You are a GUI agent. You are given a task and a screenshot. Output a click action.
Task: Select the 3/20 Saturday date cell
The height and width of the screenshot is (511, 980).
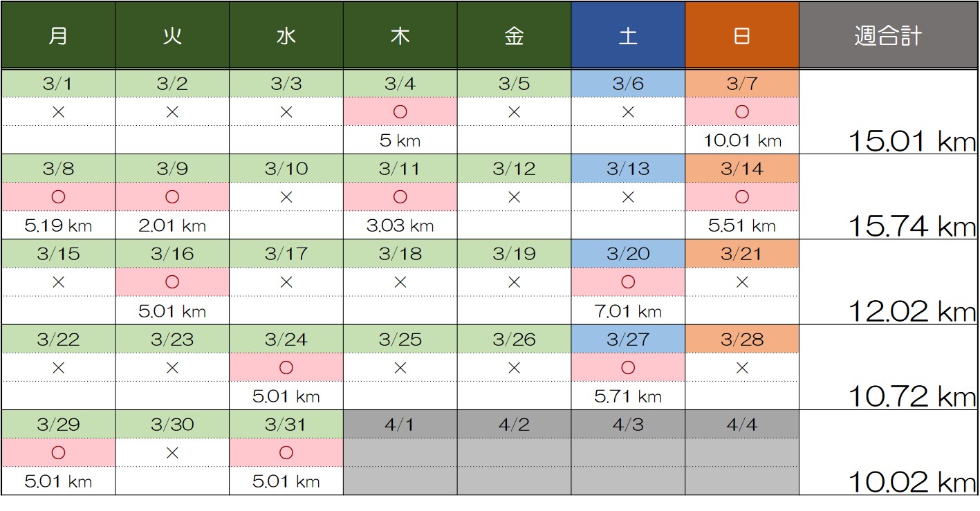coord(628,254)
